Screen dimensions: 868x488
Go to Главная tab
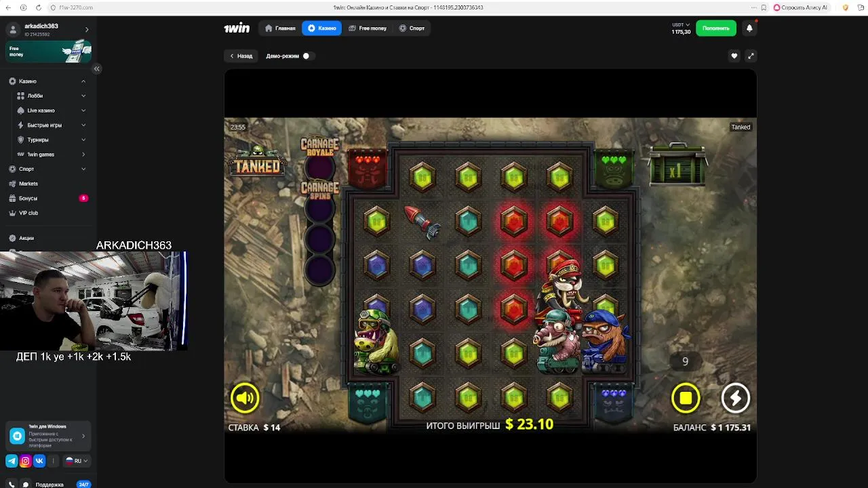[280, 28]
